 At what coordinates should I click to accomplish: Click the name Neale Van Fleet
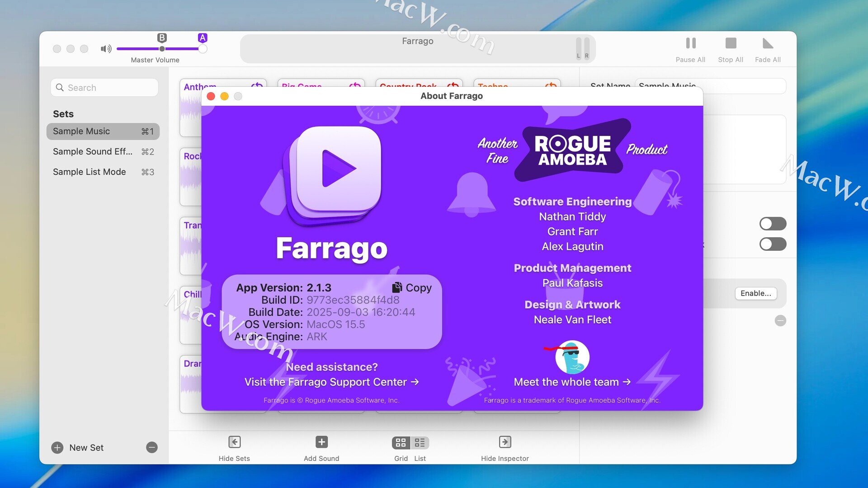click(572, 319)
